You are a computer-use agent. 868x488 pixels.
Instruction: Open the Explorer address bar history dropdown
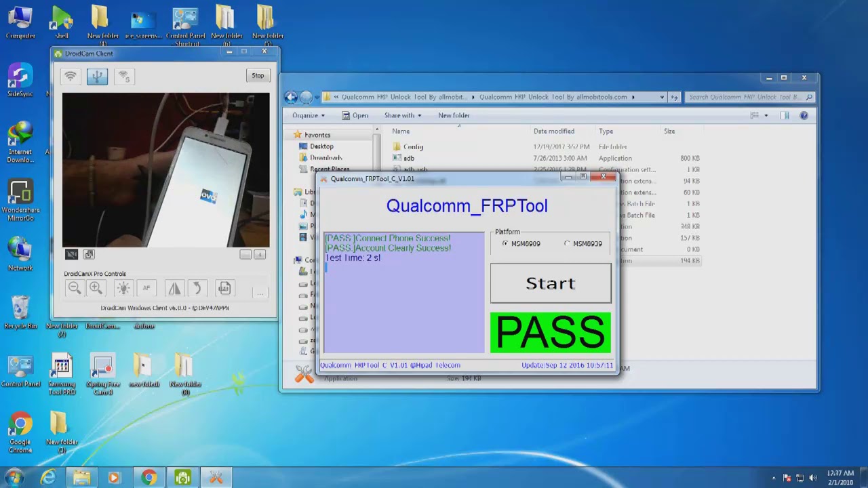tap(662, 97)
